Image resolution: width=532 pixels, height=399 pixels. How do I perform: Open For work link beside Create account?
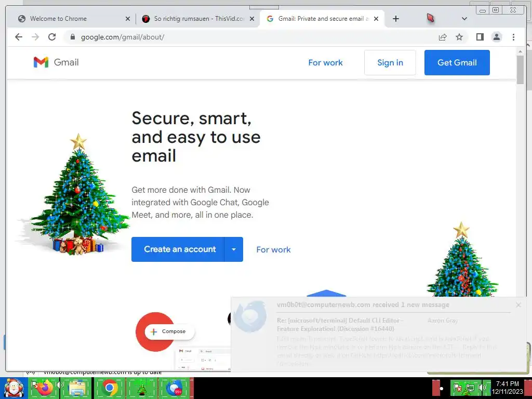click(273, 250)
